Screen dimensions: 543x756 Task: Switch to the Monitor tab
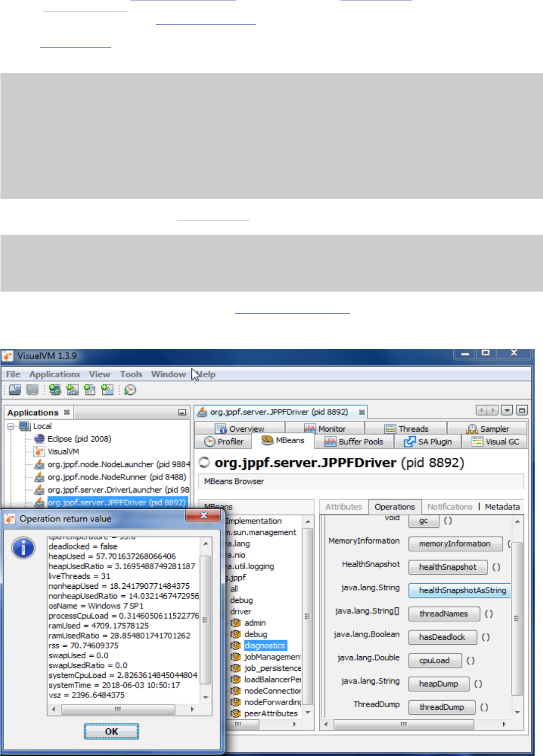[x=325, y=429]
